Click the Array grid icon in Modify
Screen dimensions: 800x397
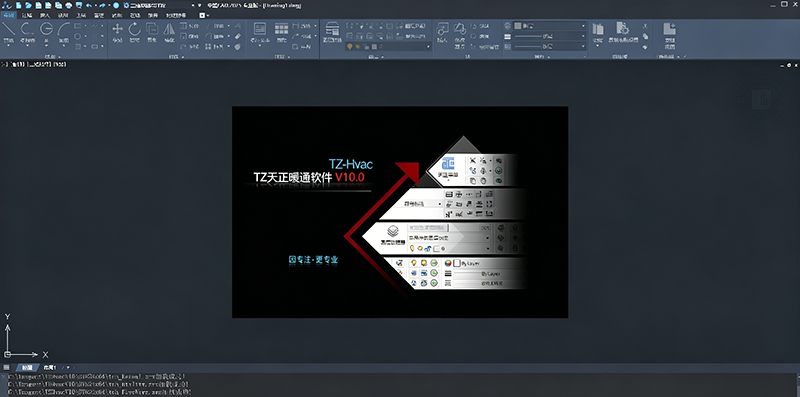pos(208,46)
